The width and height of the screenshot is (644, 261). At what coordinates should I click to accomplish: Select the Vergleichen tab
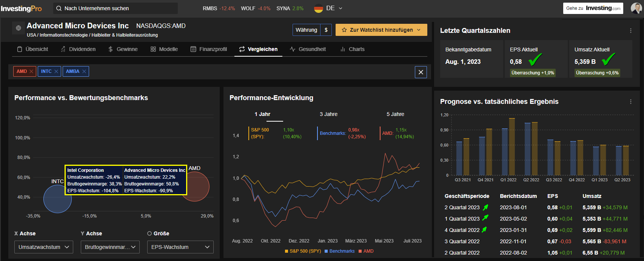coord(258,49)
